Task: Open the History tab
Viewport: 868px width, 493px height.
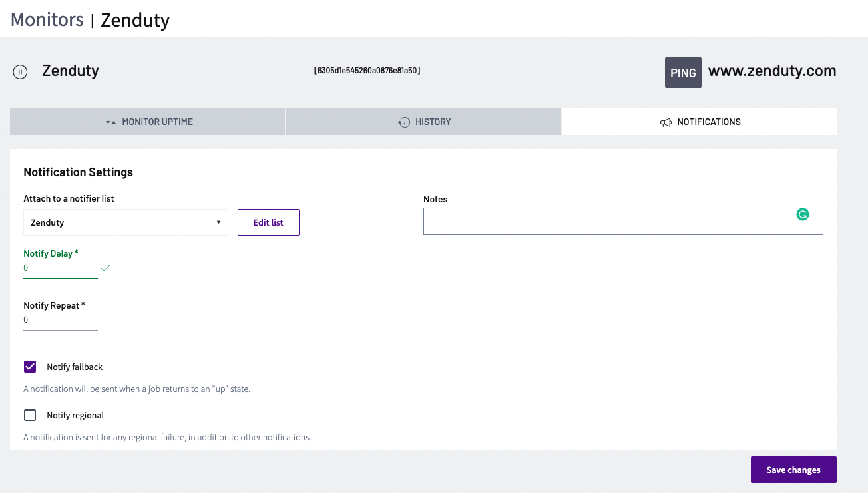Action: click(x=423, y=122)
